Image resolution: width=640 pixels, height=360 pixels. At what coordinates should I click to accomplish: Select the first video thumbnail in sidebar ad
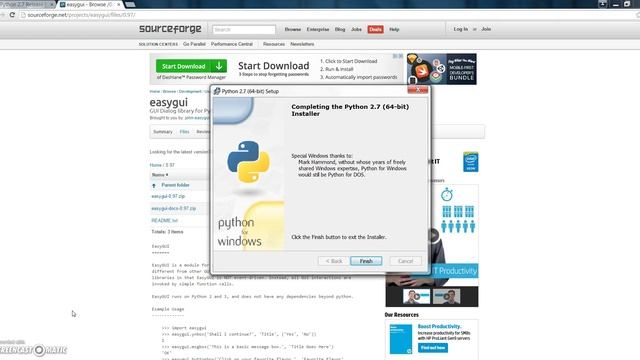pyautogui.click(x=416, y=296)
